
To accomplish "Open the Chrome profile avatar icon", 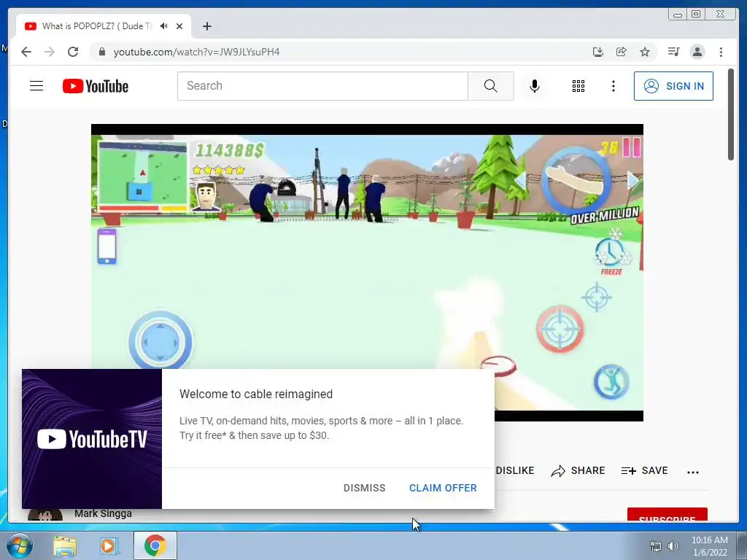I will 697,52.
